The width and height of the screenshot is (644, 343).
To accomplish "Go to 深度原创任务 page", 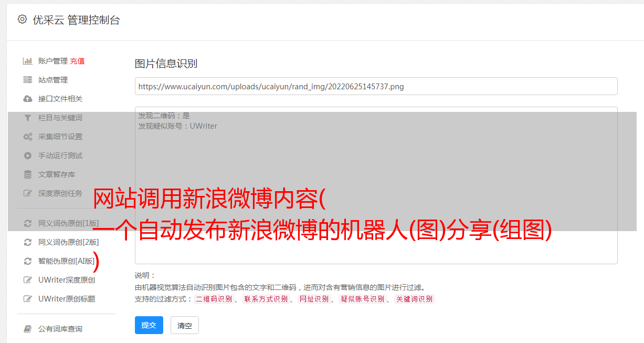I will point(60,193).
